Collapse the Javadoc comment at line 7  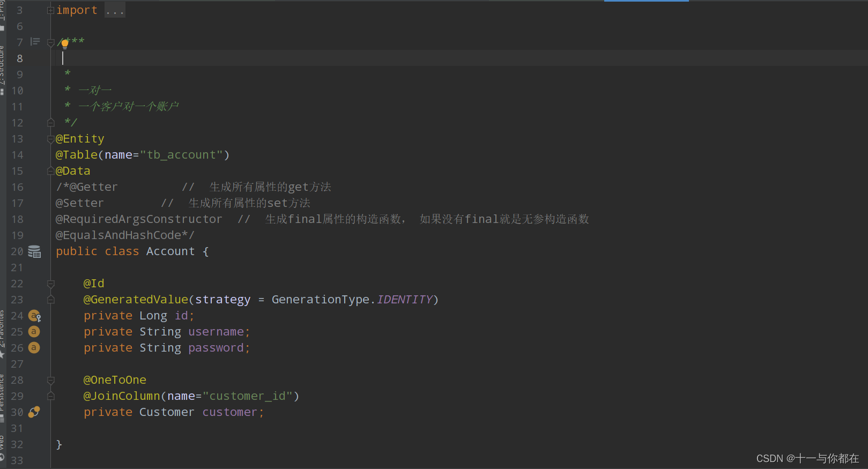tap(50, 42)
